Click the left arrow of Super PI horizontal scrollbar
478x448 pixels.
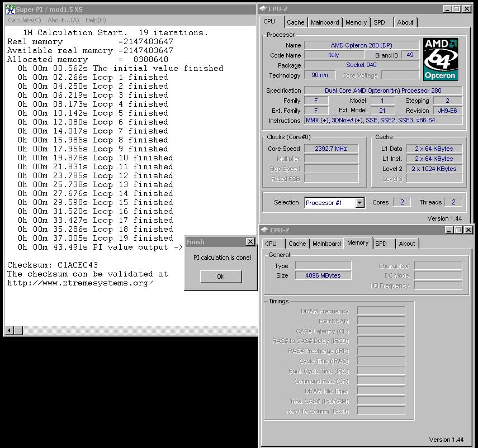click(x=10, y=331)
